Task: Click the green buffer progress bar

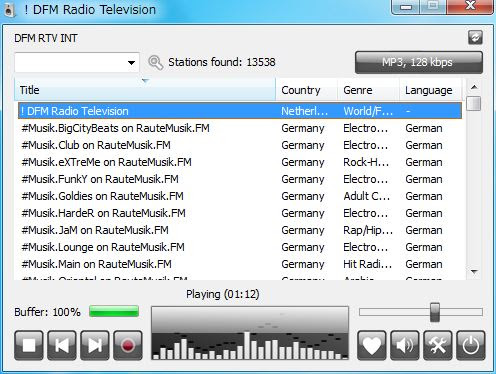Action: pyautogui.click(x=114, y=311)
